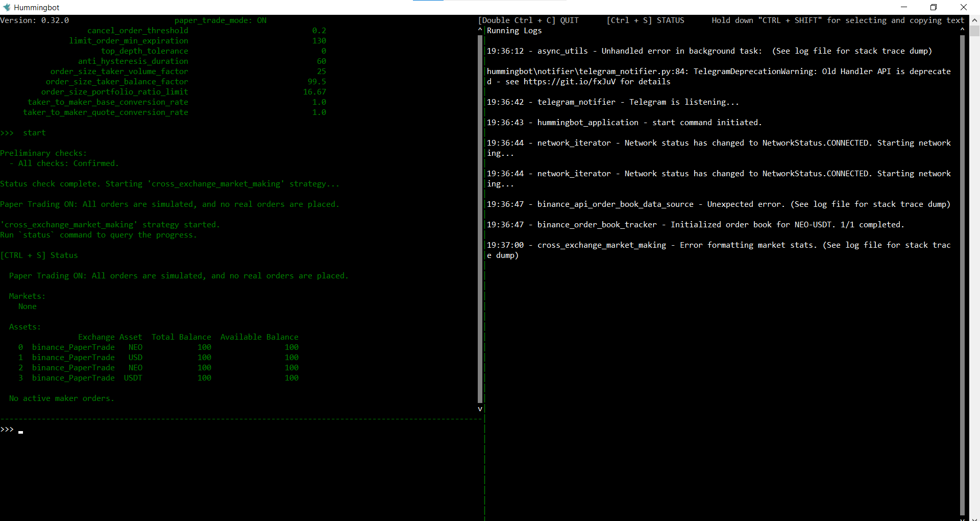Click 'paper_trade_mode: ON' text
The height and width of the screenshot is (521, 980).
(220, 20)
